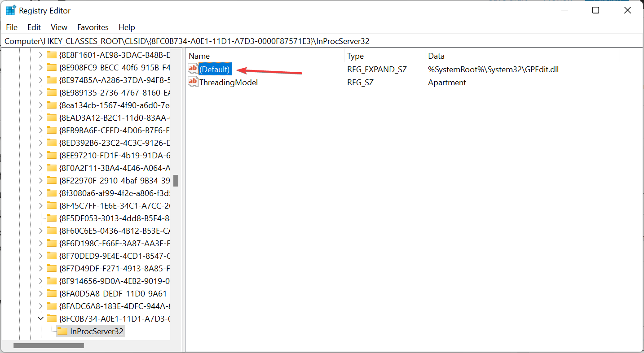Expand the {8ED392B6-23C2-4C3C-9126 key chevron
The width and height of the screenshot is (644, 353).
pos(40,143)
